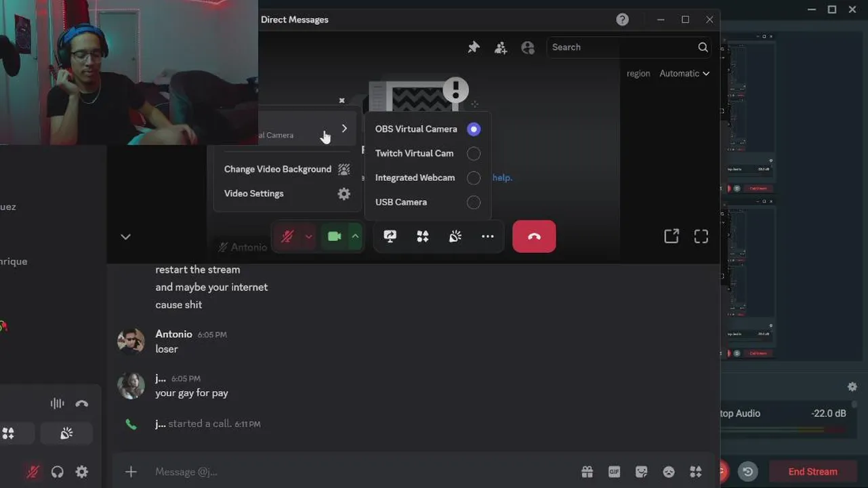Viewport: 868px width, 488px height.
Task: Collapse the green camera options arrow
Action: tap(355, 237)
